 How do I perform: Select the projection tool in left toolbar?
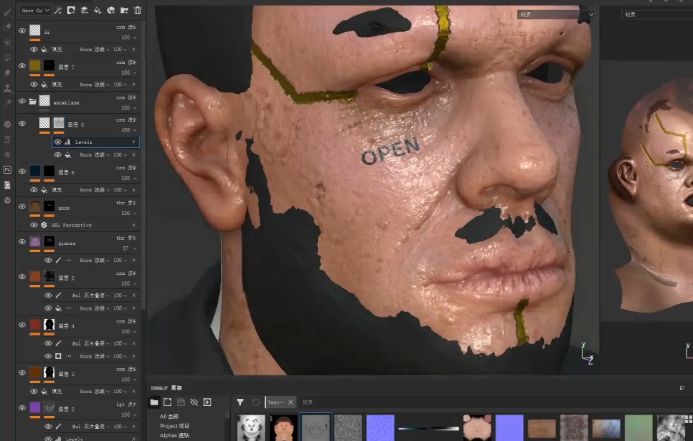(7, 42)
